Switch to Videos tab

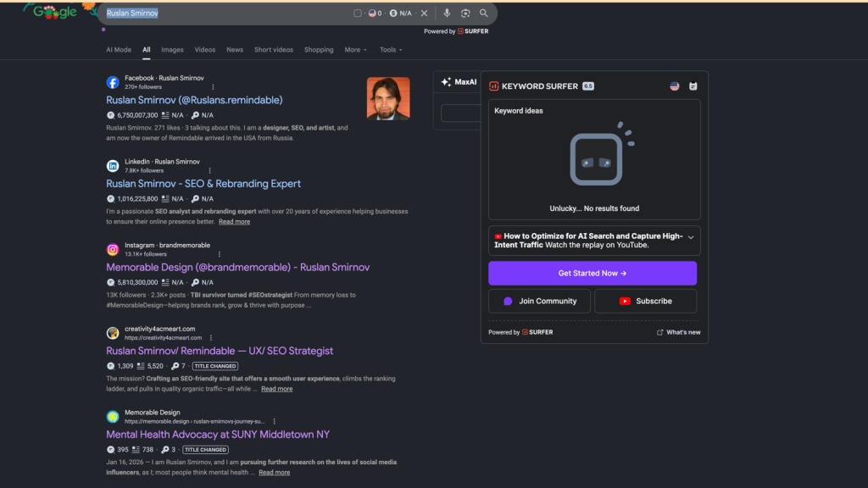[205, 50]
